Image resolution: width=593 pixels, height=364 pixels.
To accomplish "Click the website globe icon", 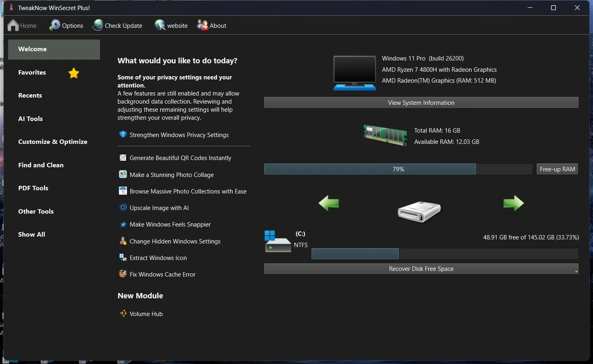I will [x=160, y=25].
